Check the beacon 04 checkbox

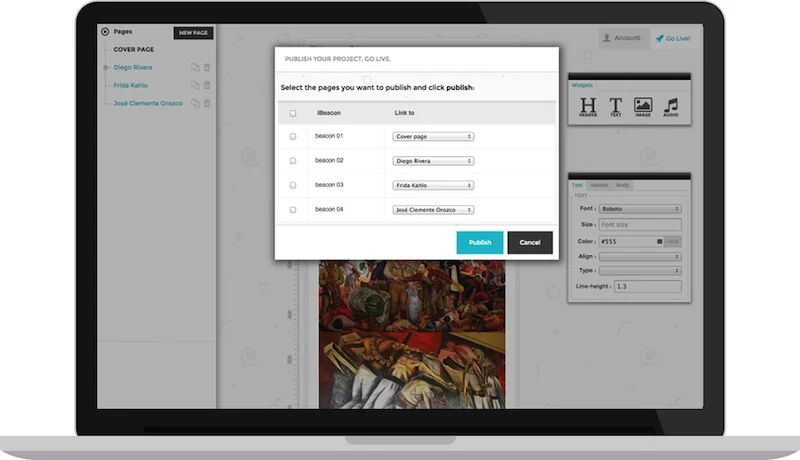293,210
